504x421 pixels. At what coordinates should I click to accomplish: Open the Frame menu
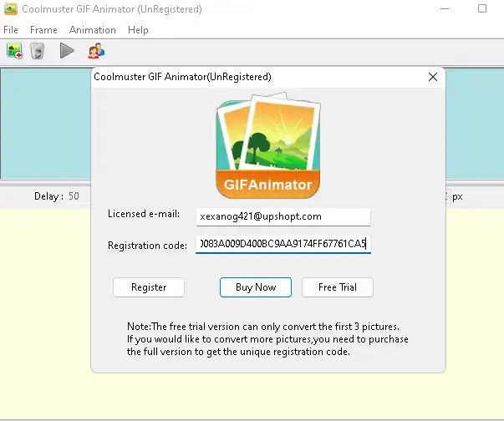tap(43, 30)
